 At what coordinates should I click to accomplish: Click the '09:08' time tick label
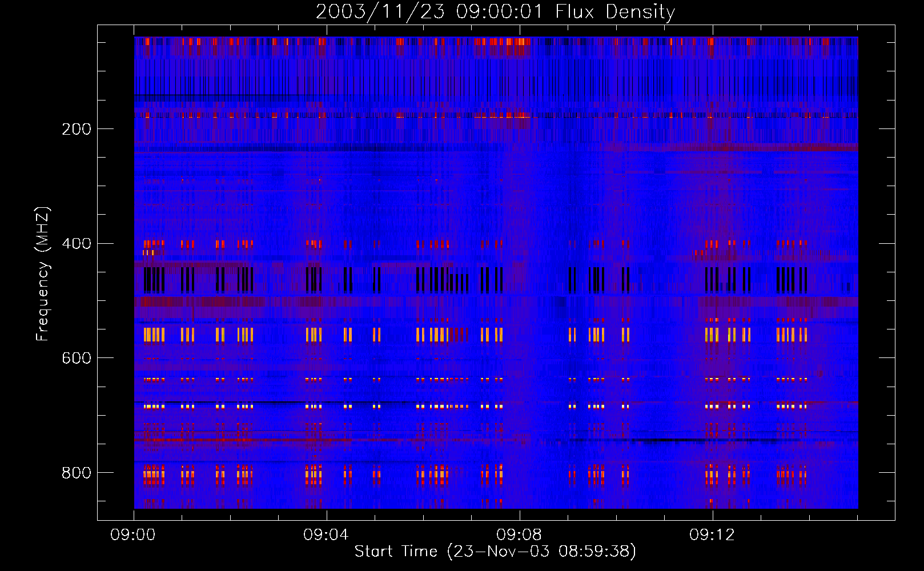(519, 535)
